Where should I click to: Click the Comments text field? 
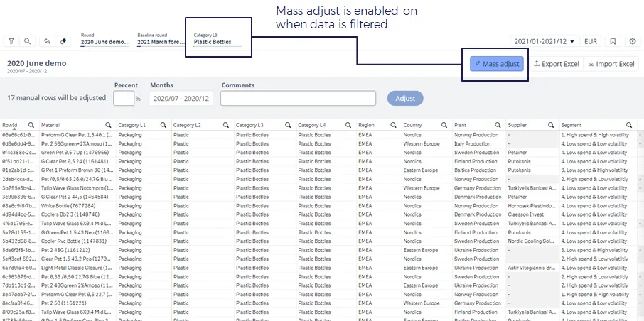click(x=298, y=98)
